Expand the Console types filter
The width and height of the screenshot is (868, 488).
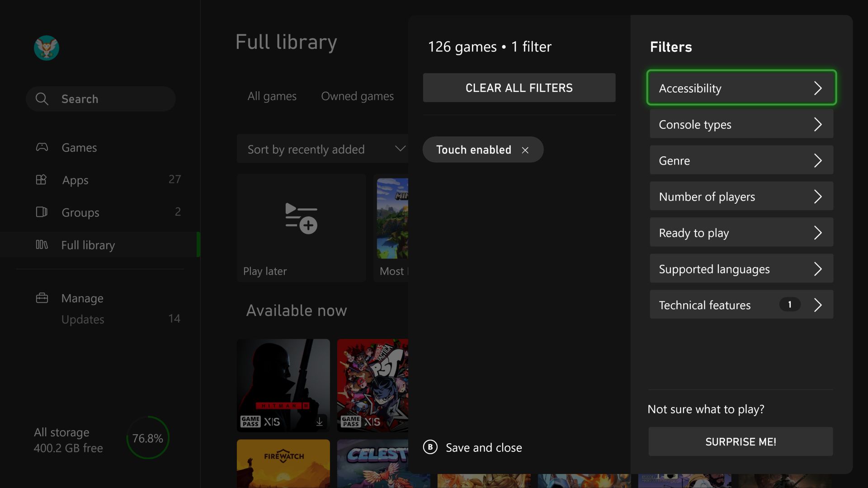coord(741,124)
